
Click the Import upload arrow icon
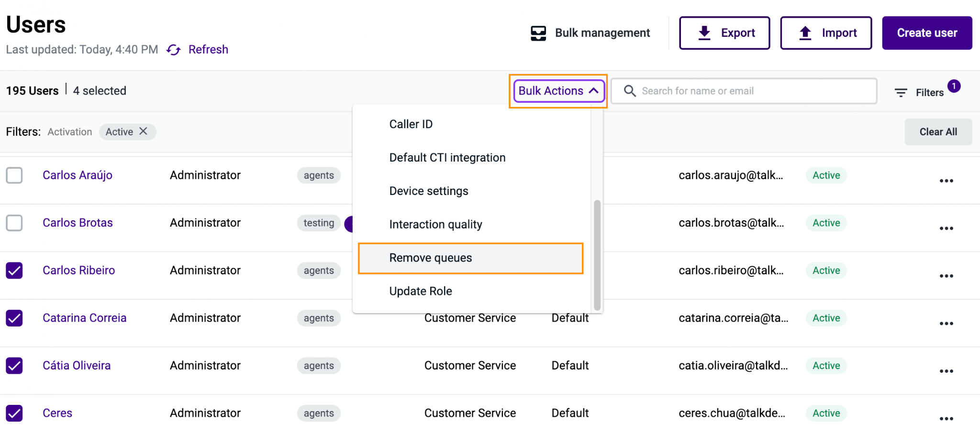[805, 33]
